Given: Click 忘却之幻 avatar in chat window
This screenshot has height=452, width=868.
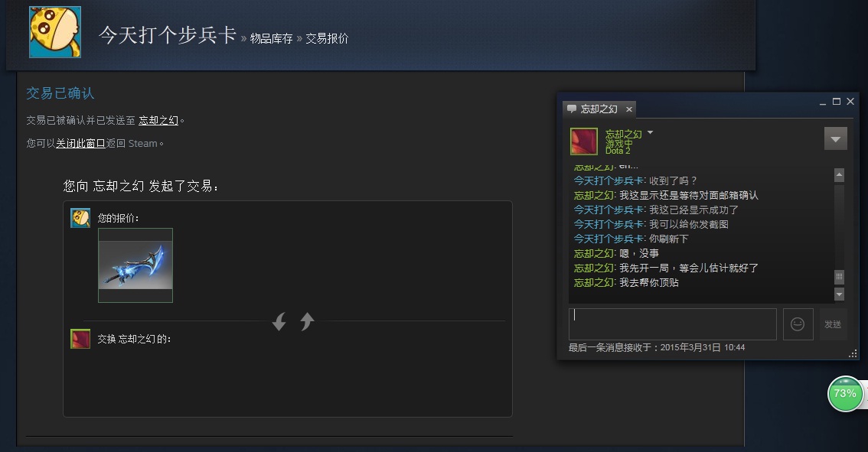Looking at the screenshot, I should [584, 141].
